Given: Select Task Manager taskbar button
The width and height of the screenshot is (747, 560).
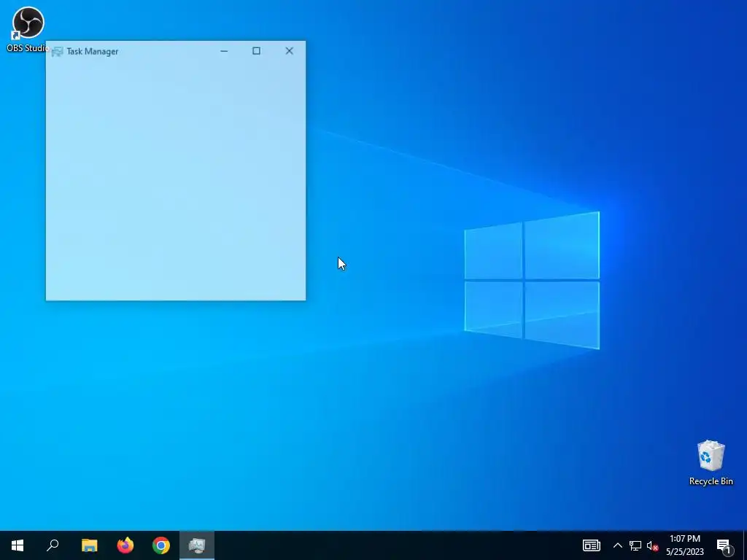Looking at the screenshot, I should [197, 545].
